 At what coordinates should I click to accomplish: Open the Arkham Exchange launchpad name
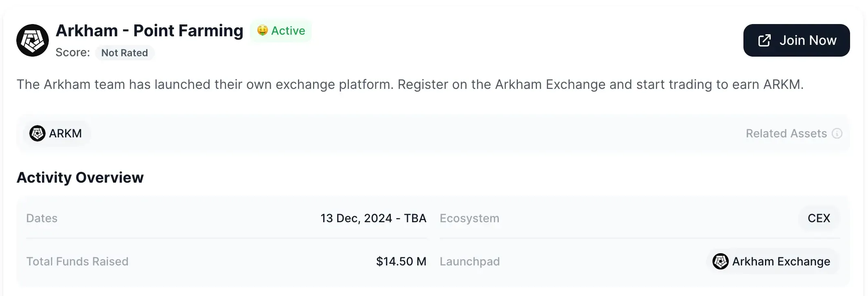[x=781, y=261]
